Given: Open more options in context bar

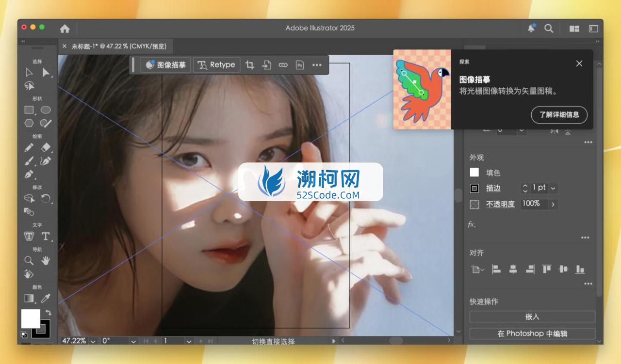Looking at the screenshot, I should click(317, 64).
